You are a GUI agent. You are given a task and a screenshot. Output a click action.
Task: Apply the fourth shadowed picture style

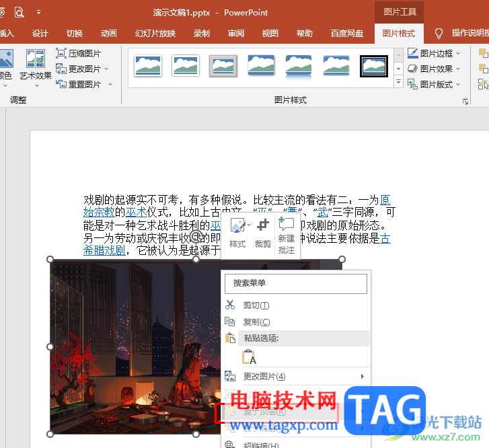261,66
